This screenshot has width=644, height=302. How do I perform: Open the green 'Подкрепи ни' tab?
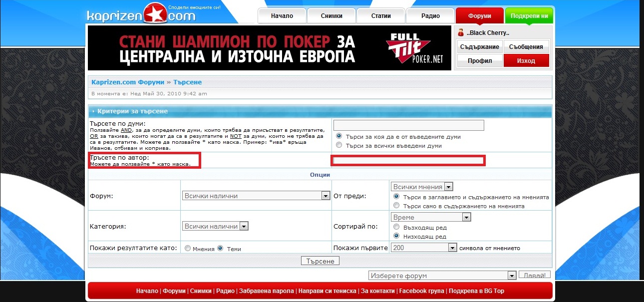pyautogui.click(x=529, y=15)
